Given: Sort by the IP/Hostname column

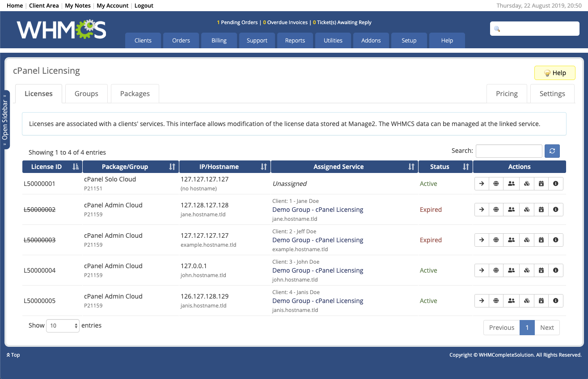Looking at the screenshot, I should click(x=225, y=167).
